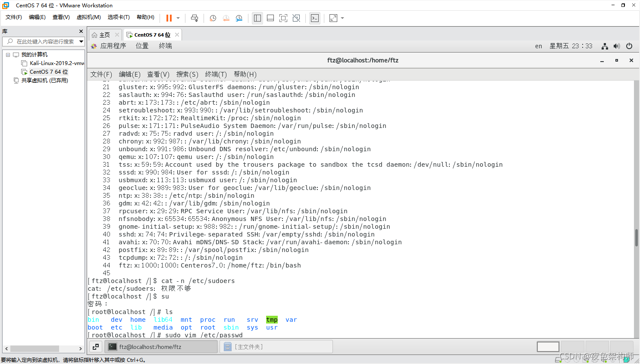
Task: Click the first workspace switcher box
Action: 548,347
